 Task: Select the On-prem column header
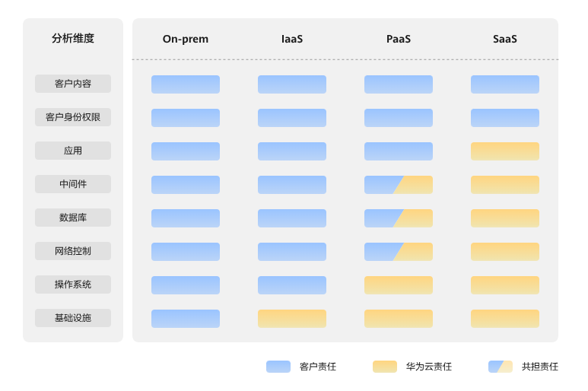coord(185,39)
